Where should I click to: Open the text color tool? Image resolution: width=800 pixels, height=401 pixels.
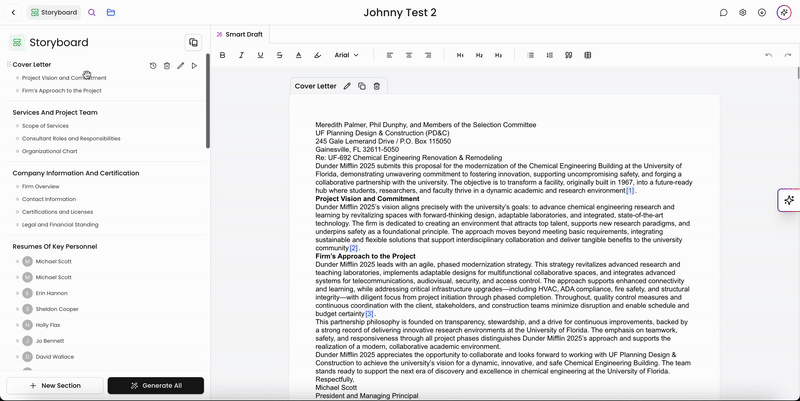[x=298, y=55]
